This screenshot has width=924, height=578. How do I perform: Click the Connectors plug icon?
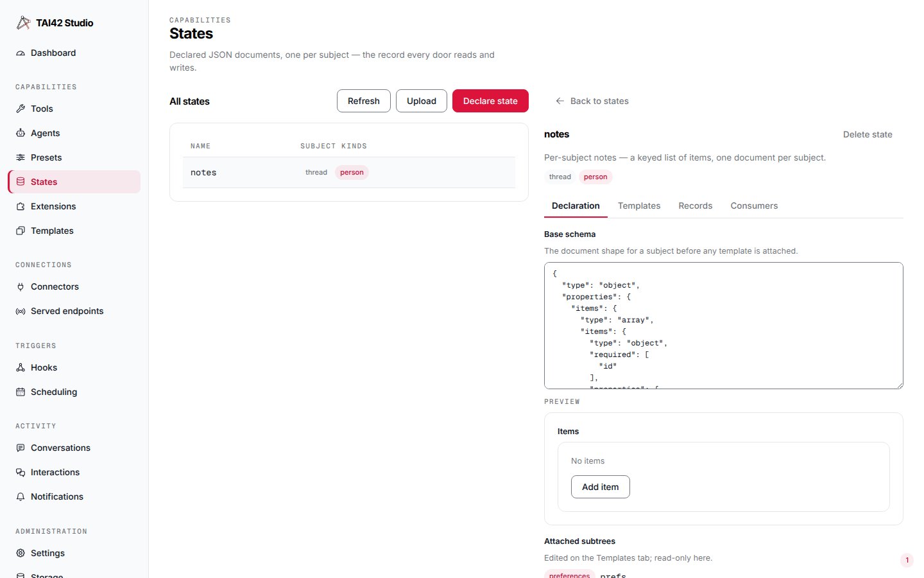pyautogui.click(x=21, y=287)
